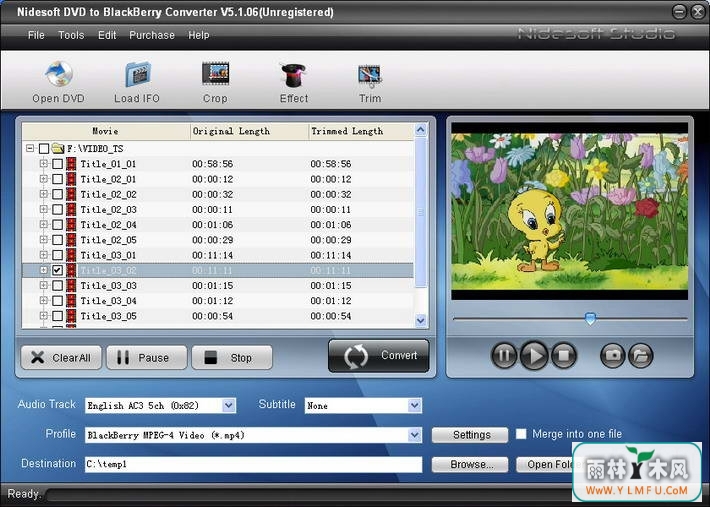Open profile Settings
The height and width of the screenshot is (507, 710).
click(470, 435)
